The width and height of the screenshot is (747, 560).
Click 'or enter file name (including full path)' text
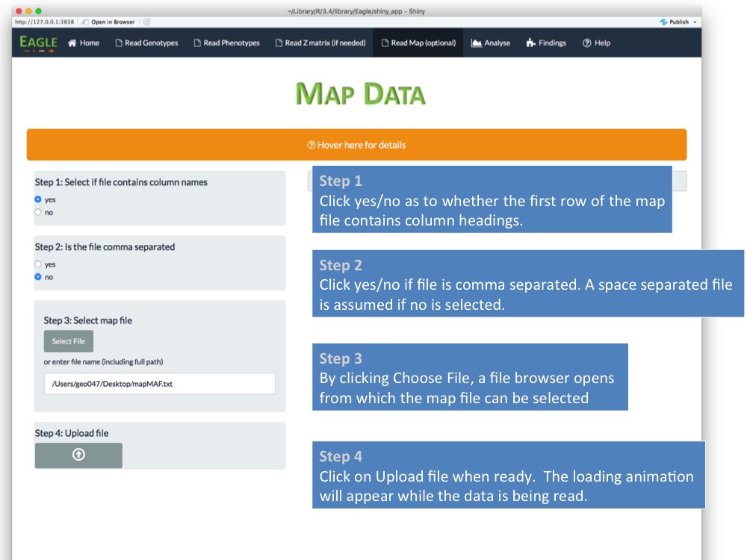(x=103, y=362)
